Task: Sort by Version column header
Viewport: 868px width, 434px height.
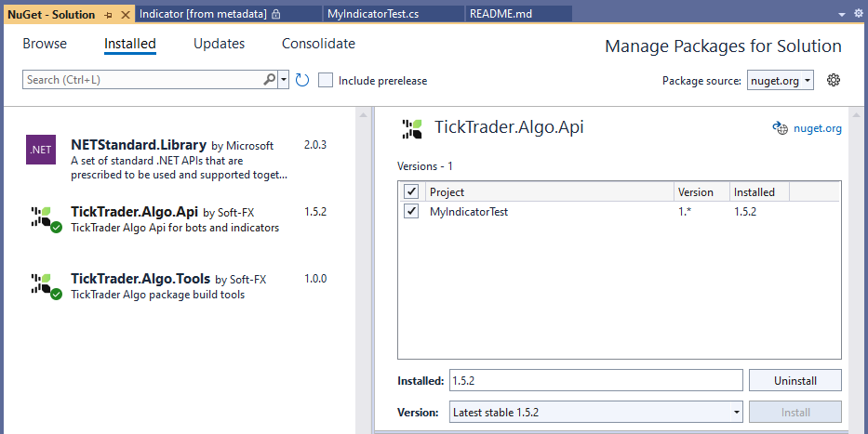Action: [701, 191]
